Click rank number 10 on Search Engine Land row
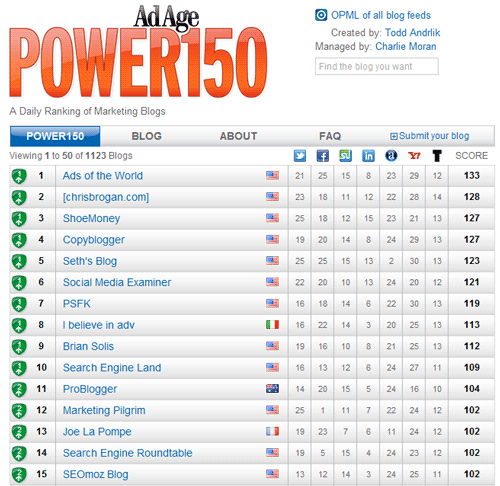This screenshot has width=500, height=486. click(41, 367)
